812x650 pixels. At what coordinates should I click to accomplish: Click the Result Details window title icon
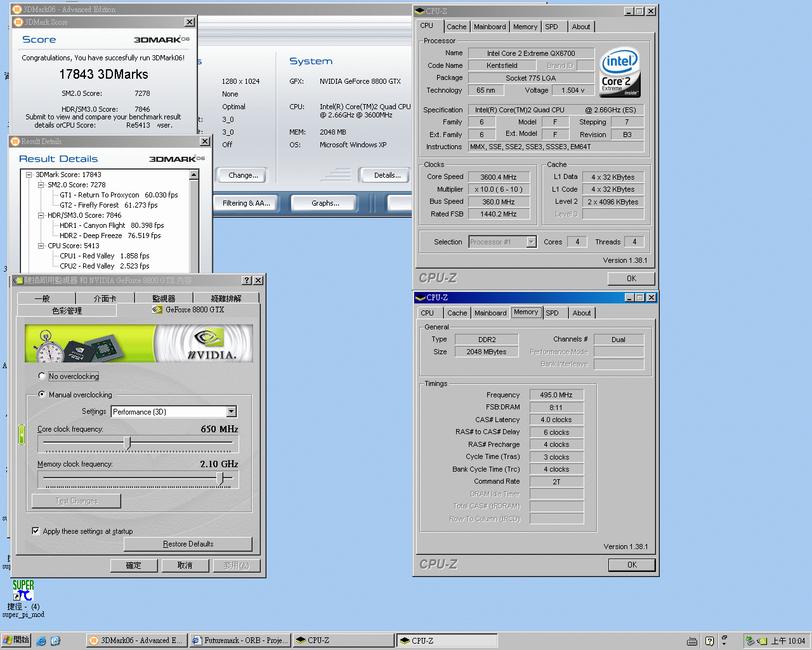[15, 142]
